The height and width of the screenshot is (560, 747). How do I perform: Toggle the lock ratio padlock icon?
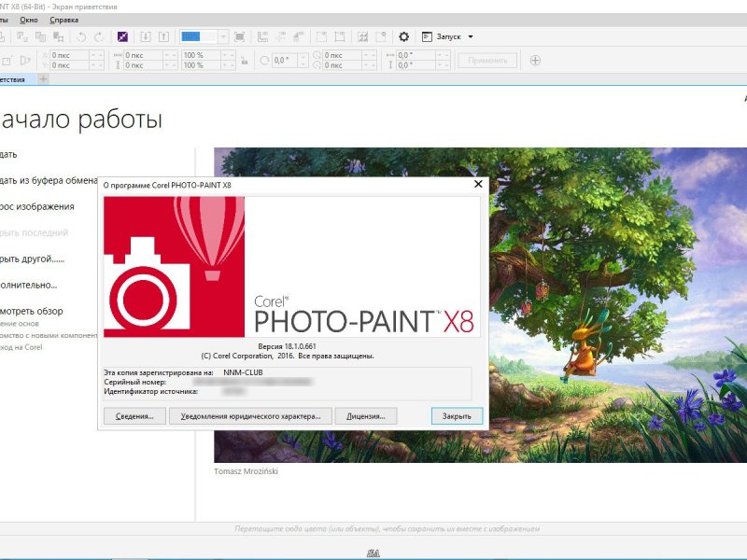245,61
